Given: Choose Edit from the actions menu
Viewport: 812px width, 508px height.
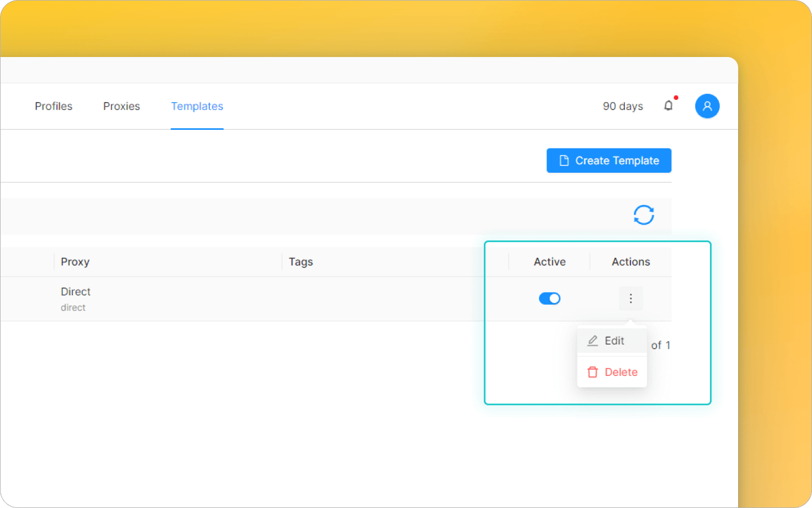Looking at the screenshot, I should point(612,341).
